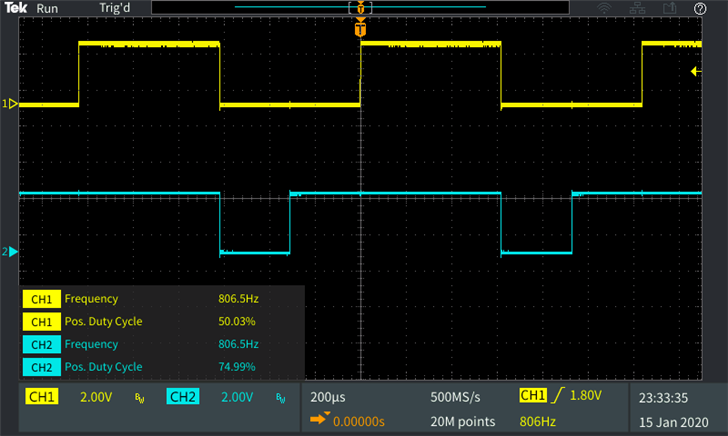The image size is (728, 436).
Task: Click the yellow trigger level arrow
Action: point(695,70)
